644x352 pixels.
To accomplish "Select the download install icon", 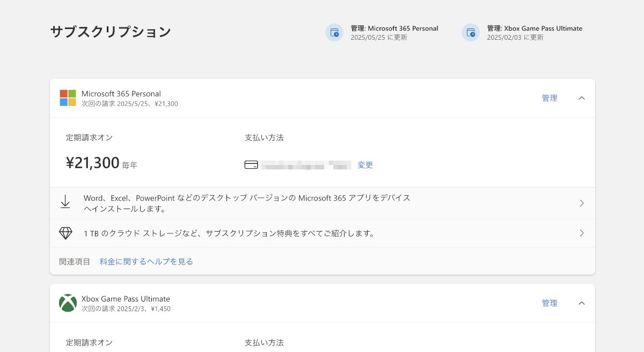I will [65, 203].
